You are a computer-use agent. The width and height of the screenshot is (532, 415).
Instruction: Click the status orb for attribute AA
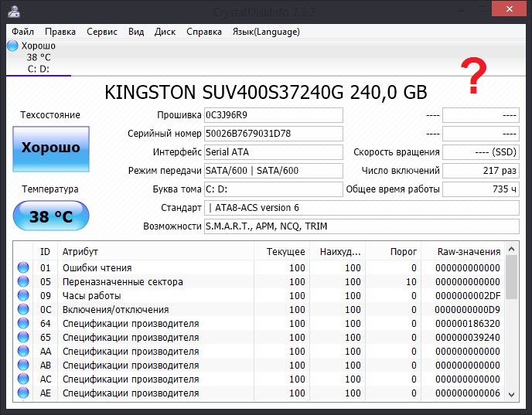tap(23, 351)
